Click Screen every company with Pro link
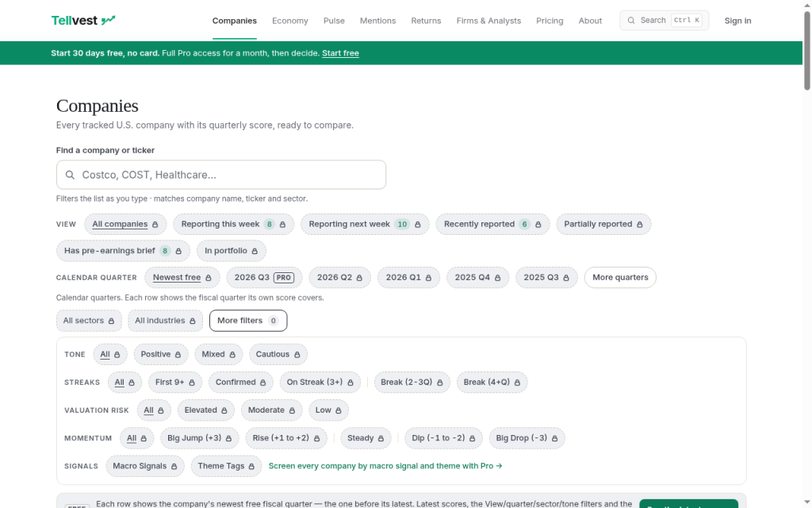 (x=385, y=466)
